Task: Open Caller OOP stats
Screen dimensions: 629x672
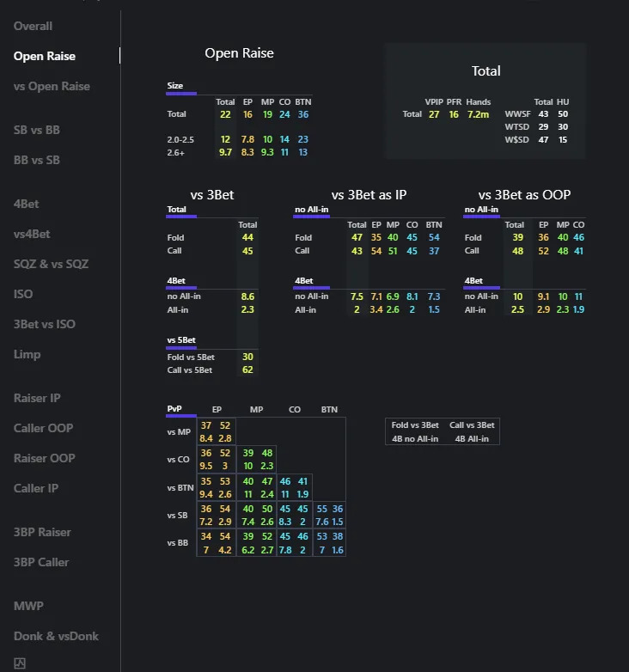Action: pyautogui.click(x=43, y=428)
